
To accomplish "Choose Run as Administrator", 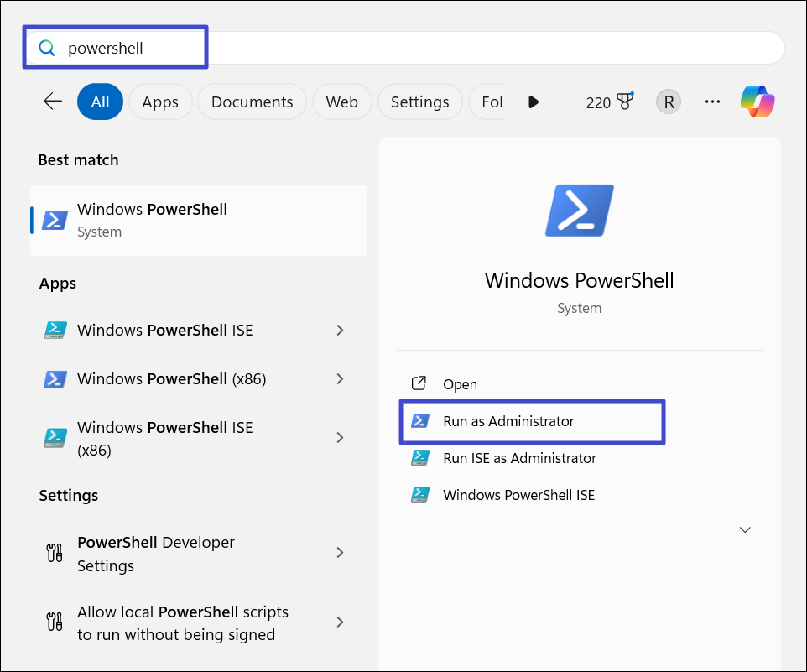I will [x=508, y=421].
